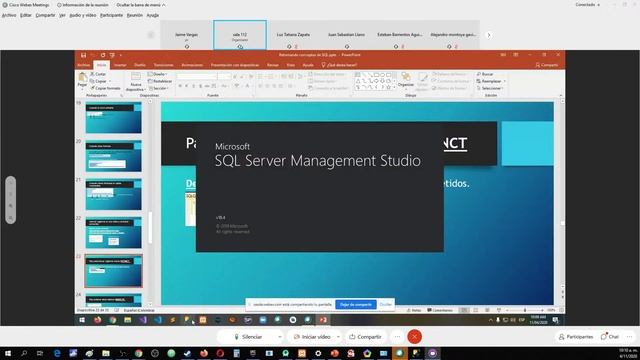The width and height of the screenshot is (640, 360).
Task: Click the Windows Start button on local taskbar
Action: click(7, 353)
